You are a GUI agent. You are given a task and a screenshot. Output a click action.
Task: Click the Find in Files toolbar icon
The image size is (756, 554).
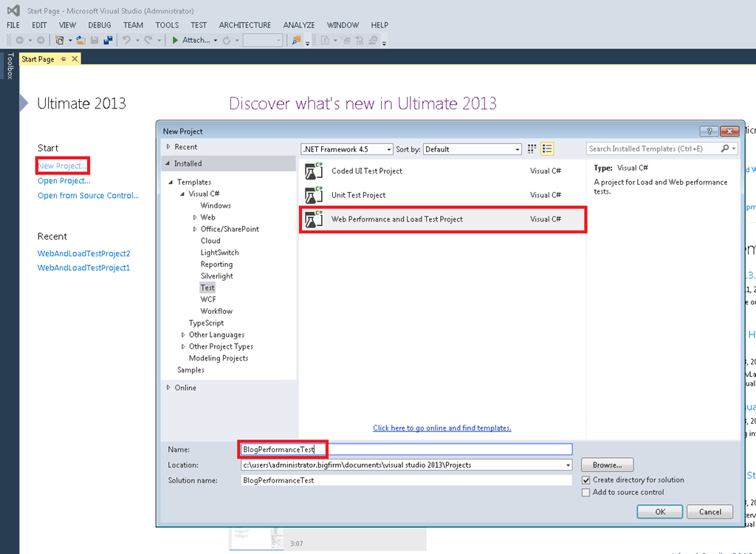pyautogui.click(x=297, y=41)
